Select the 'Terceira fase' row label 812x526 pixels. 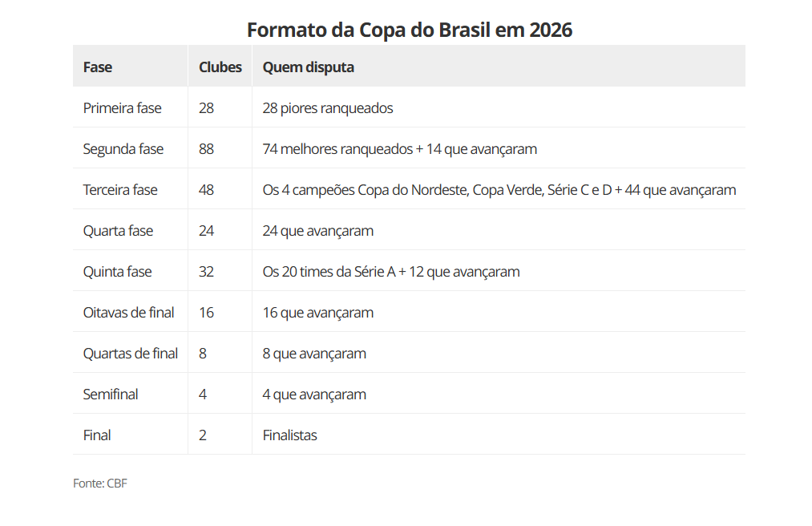(x=120, y=190)
